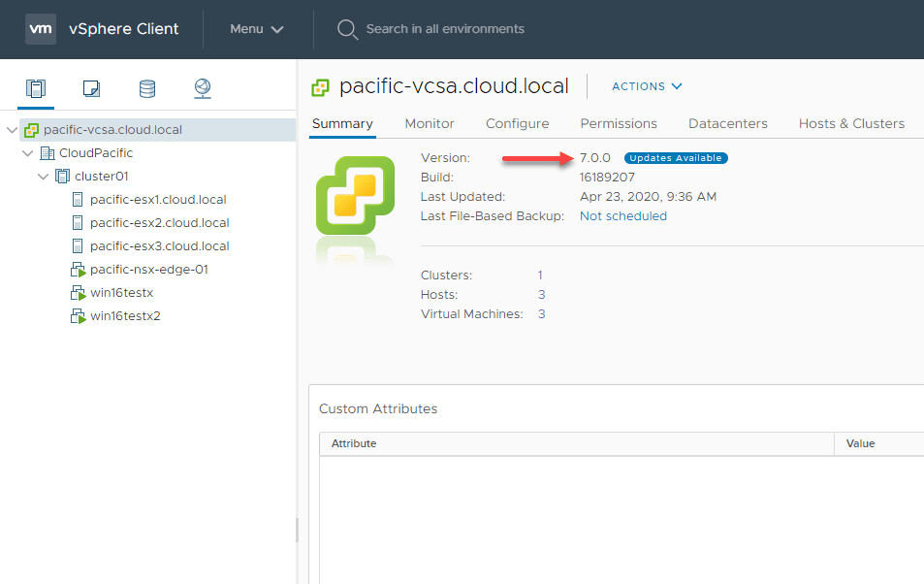Click the search magnifier icon
This screenshot has height=584, width=924.
[x=347, y=29]
